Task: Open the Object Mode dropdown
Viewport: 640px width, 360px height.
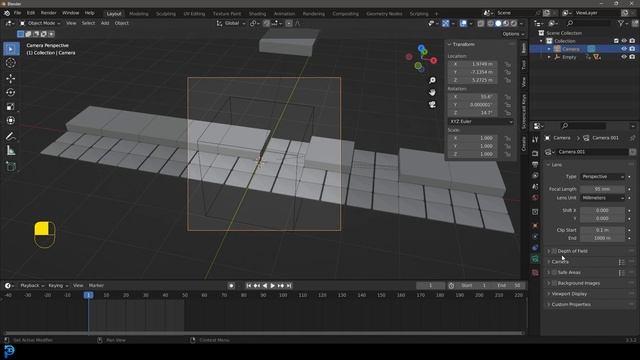Action: point(40,23)
